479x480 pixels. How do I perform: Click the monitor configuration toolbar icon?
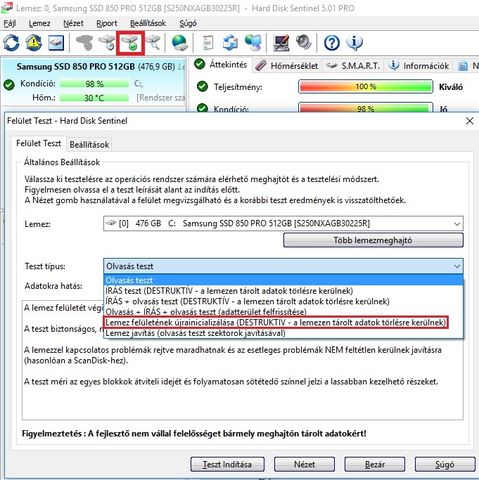coord(281,43)
